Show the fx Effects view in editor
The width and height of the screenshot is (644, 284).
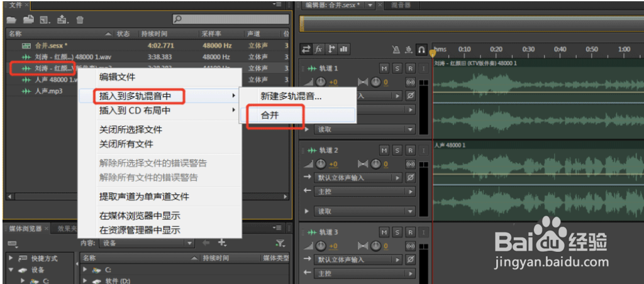319,49
